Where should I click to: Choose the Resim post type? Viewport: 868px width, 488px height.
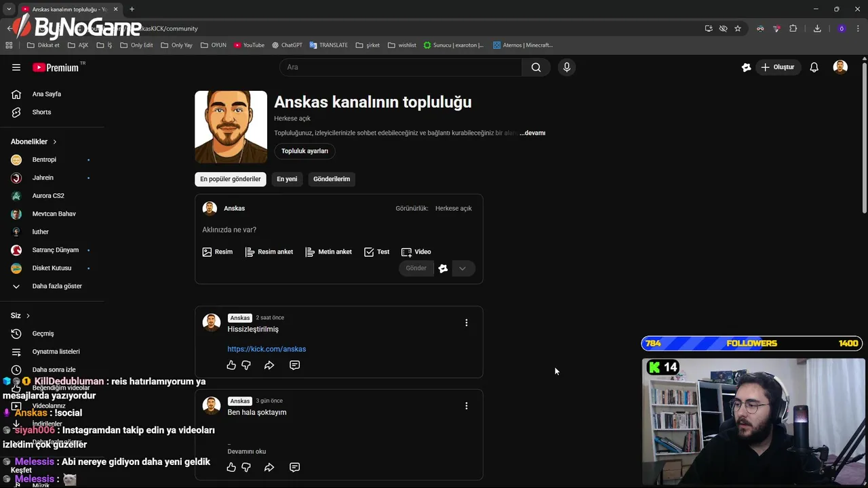pyautogui.click(x=217, y=251)
